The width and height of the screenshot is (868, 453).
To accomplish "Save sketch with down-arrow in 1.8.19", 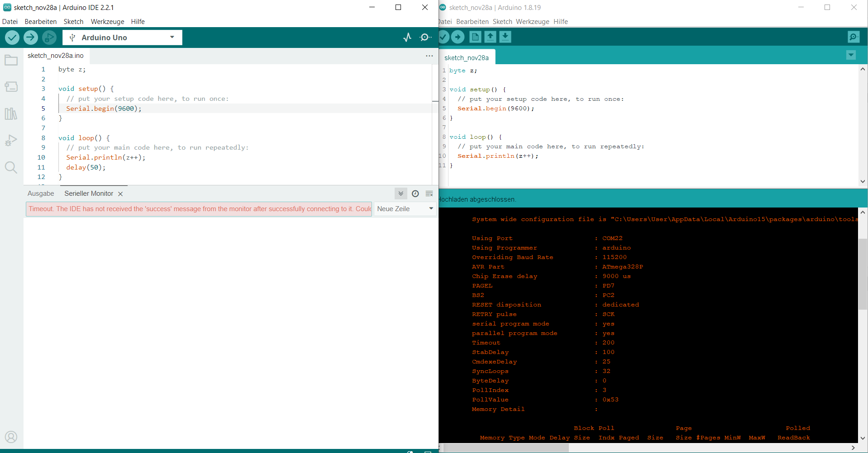I will [506, 37].
